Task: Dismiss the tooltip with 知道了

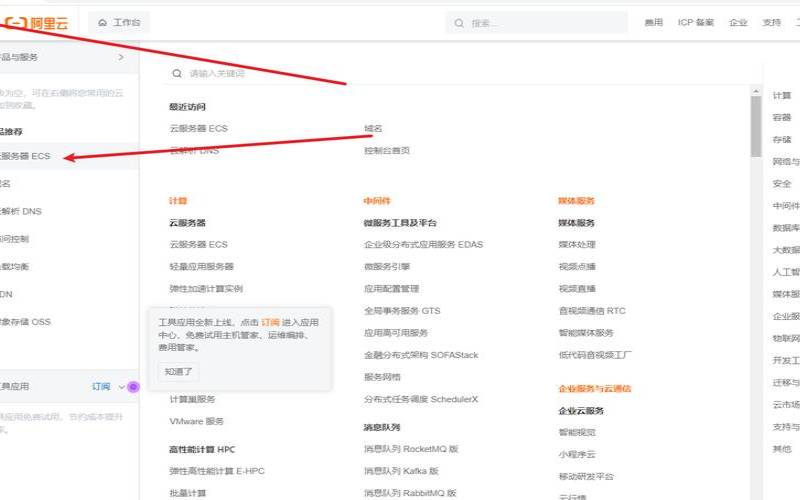Action: pos(179,371)
